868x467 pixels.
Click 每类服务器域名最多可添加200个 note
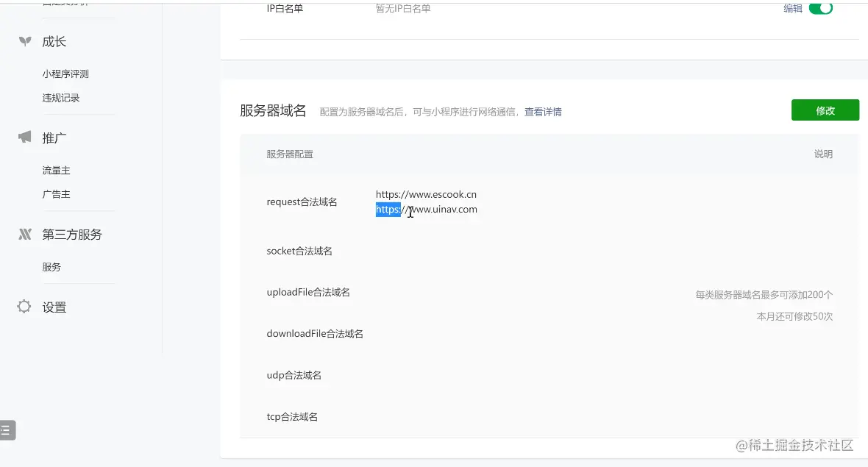tap(764, 295)
